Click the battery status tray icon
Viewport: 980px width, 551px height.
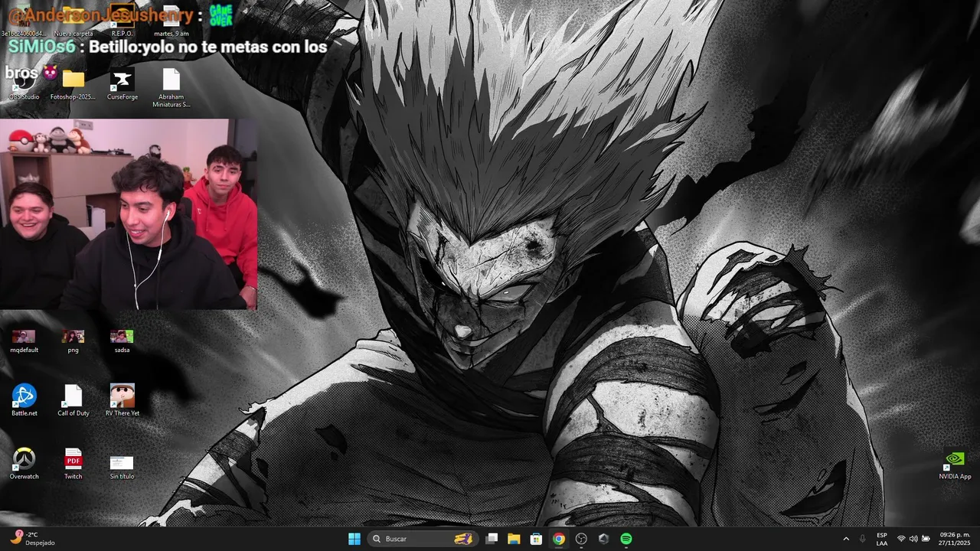click(x=926, y=539)
